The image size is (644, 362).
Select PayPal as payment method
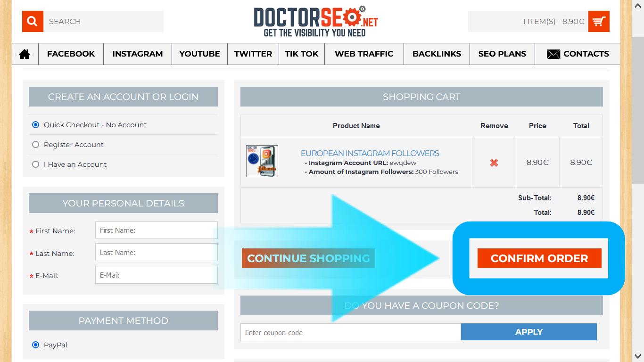coord(35,345)
